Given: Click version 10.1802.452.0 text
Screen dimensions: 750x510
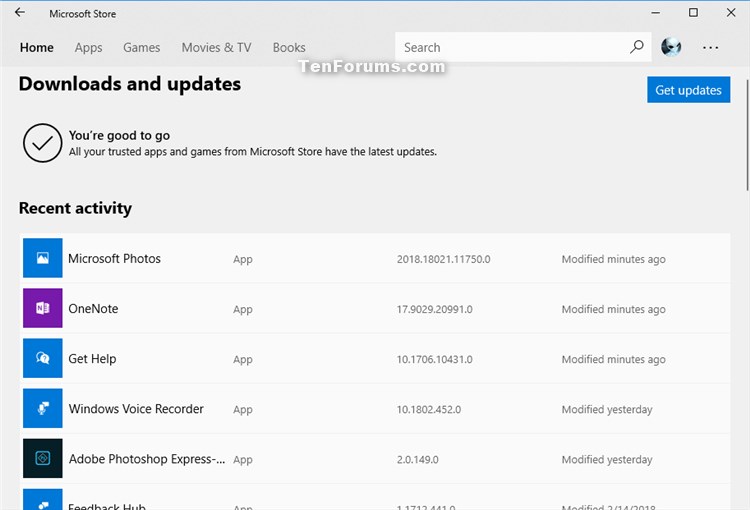Looking at the screenshot, I should click(x=429, y=410).
